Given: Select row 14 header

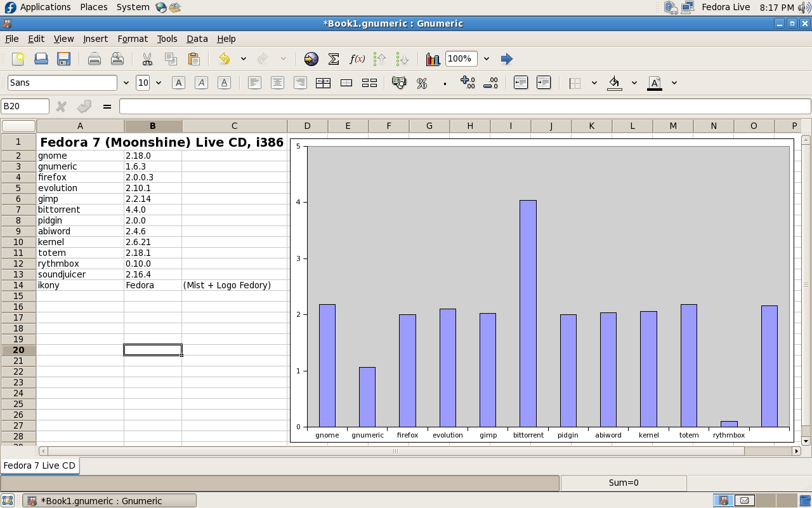Looking at the screenshot, I should pos(18,285).
